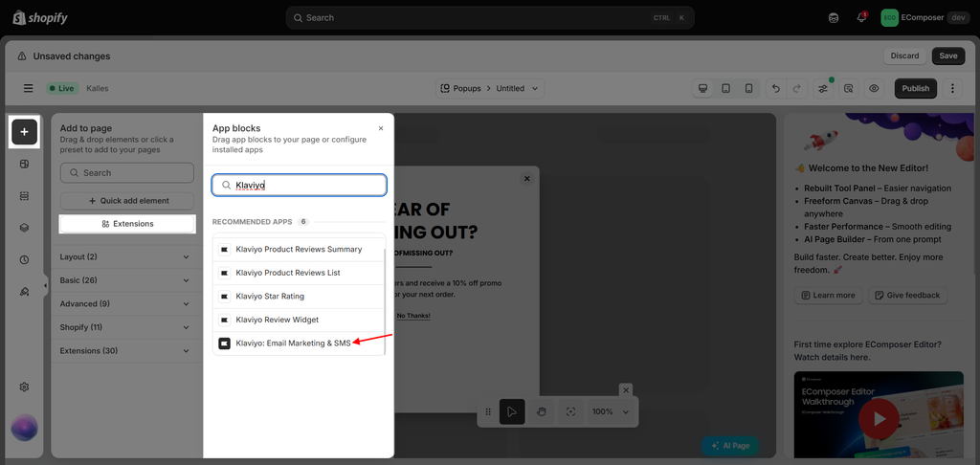Viewport: 980px width, 465px height.
Task: Switch to mobile preview
Action: pos(748,88)
